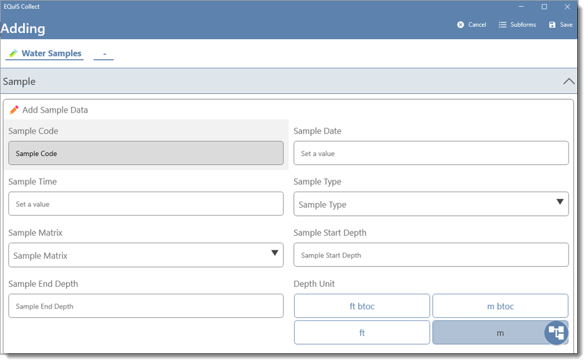Click the Add Sample Data heading text
Image resolution: width=588 pixels, height=364 pixels.
pos(55,110)
